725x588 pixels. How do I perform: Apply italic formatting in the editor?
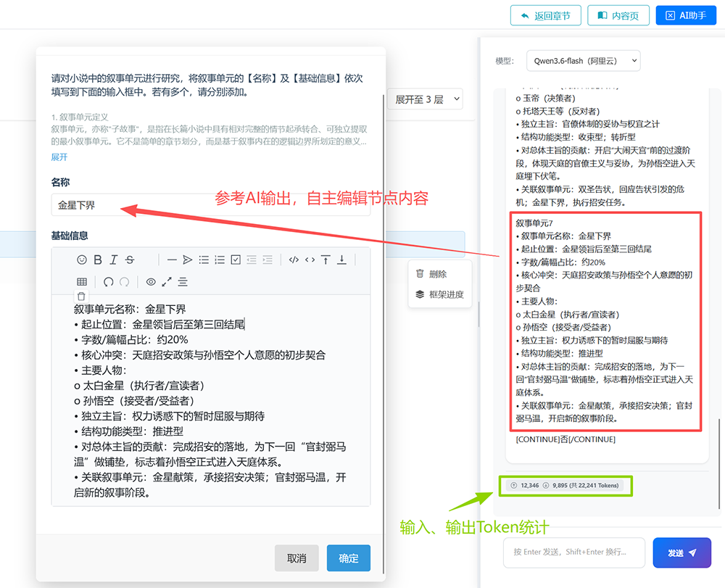(114, 260)
